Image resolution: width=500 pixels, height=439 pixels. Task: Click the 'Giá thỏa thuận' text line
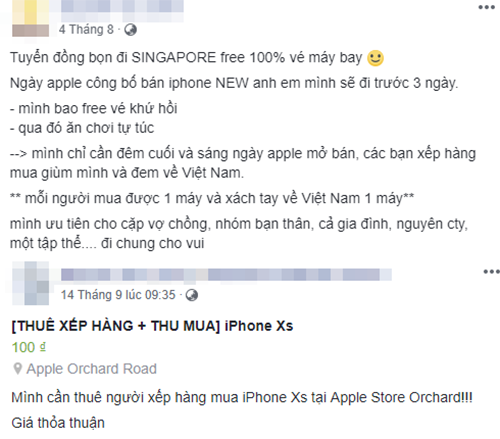[58, 423]
